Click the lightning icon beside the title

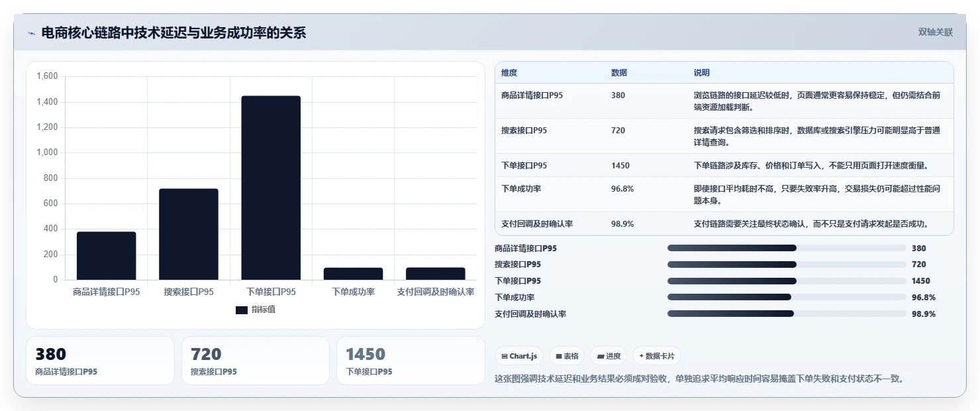coord(31,33)
